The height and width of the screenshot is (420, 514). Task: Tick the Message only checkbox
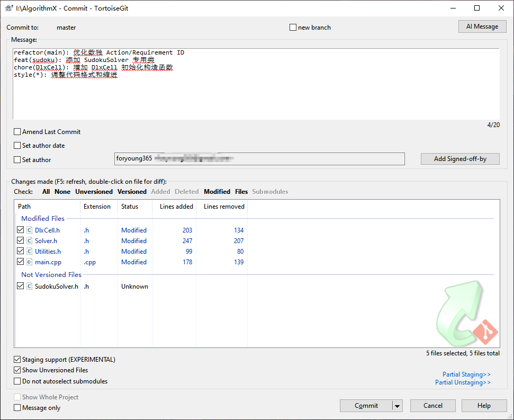[x=17, y=408]
